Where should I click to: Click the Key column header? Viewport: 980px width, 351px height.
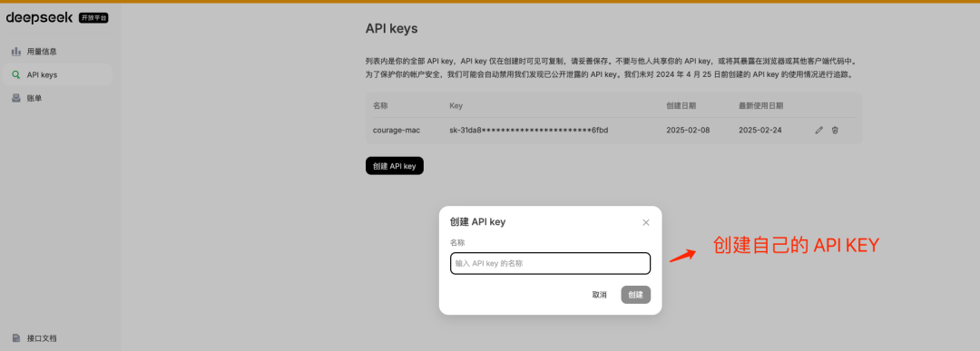pyautogui.click(x=456, y=105)
